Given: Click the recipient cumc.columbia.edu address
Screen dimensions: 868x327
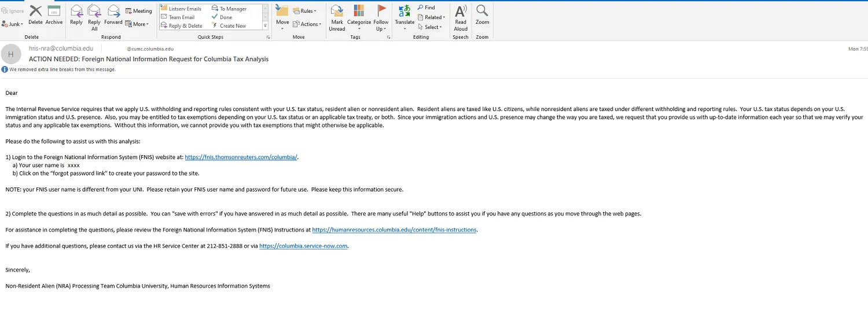Looking at the screenshot, I should (x=150, y=49).
